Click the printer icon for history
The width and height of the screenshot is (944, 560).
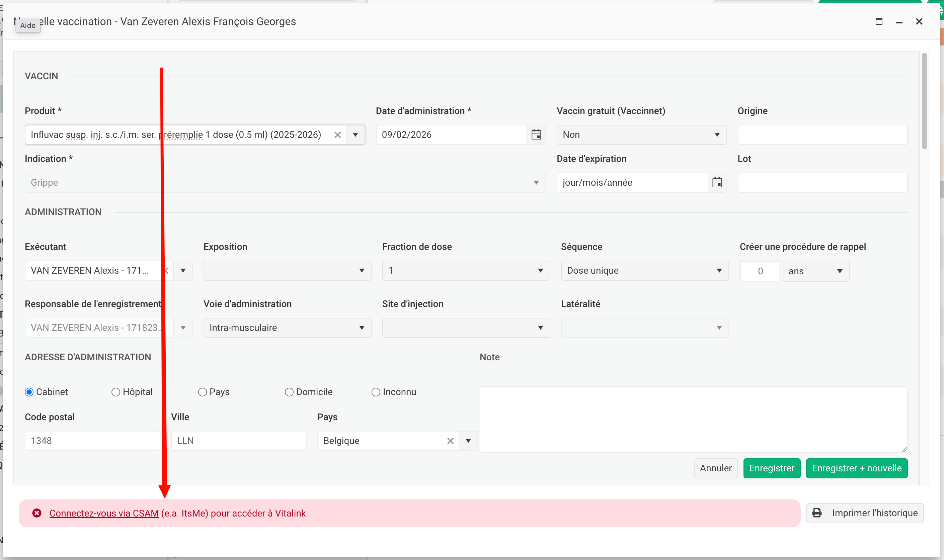pos(817,513)
